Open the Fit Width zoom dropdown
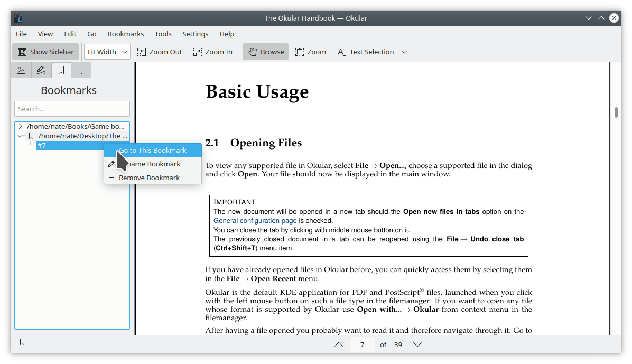632x364 pixels. pos(107,52)
